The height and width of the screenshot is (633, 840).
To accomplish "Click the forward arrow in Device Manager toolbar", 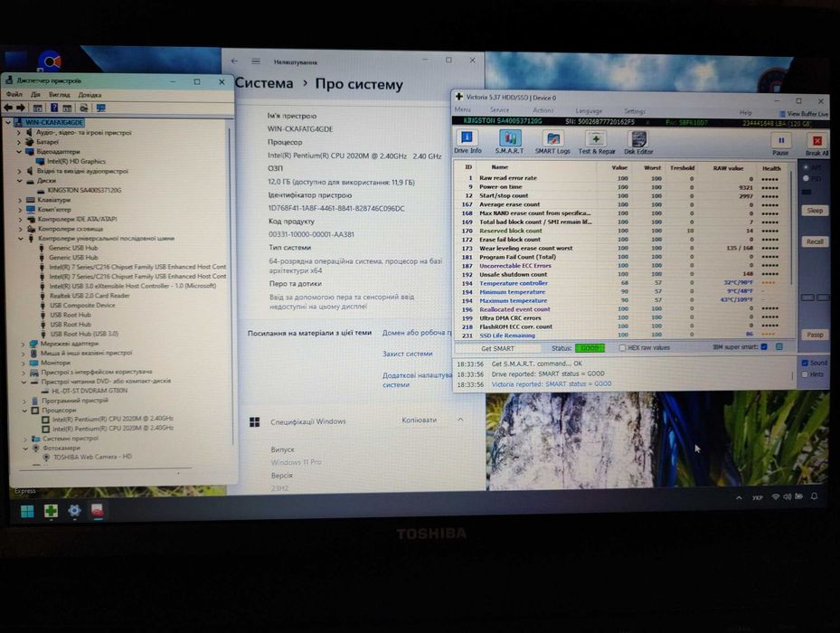I will (x=21, y=108).
